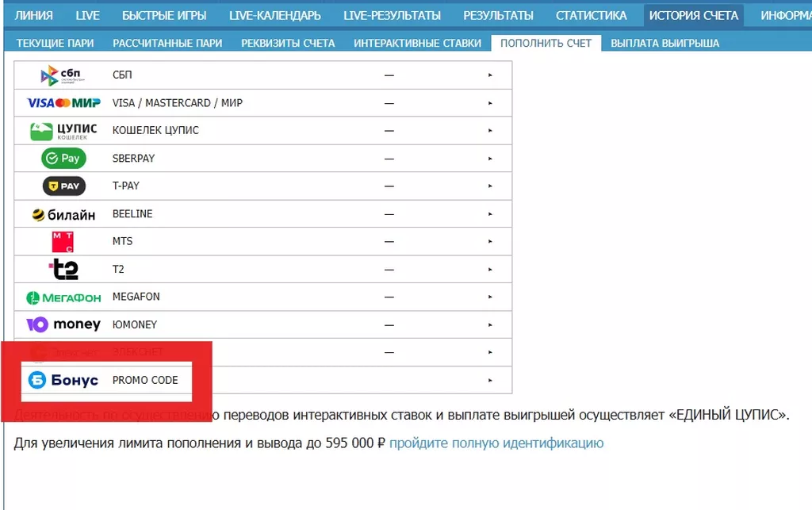
Task: Expand the T-PAY row arrow
Action: click(x=490, y=186)
